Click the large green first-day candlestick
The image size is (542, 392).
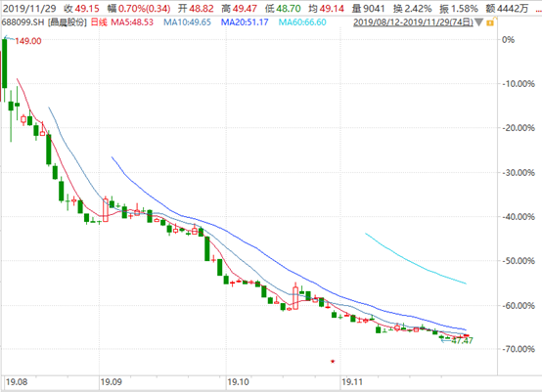(x=5, y=64)
